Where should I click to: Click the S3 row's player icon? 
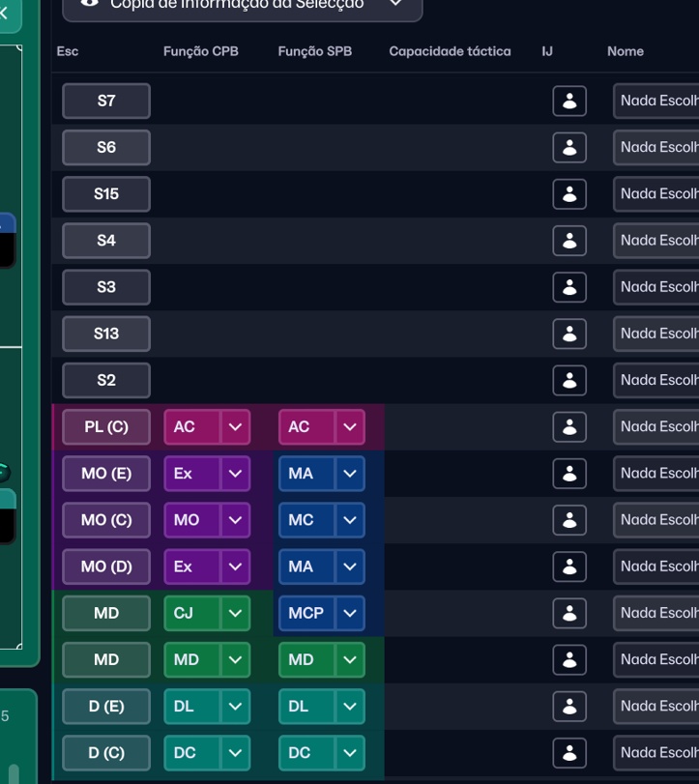click(x=569, y=287)
